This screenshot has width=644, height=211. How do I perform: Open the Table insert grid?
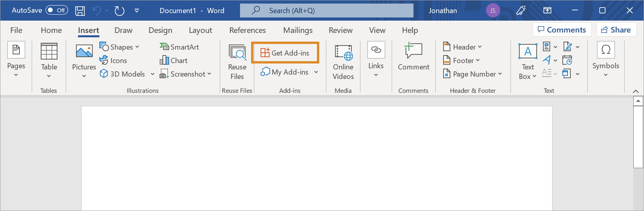[49, 60]
